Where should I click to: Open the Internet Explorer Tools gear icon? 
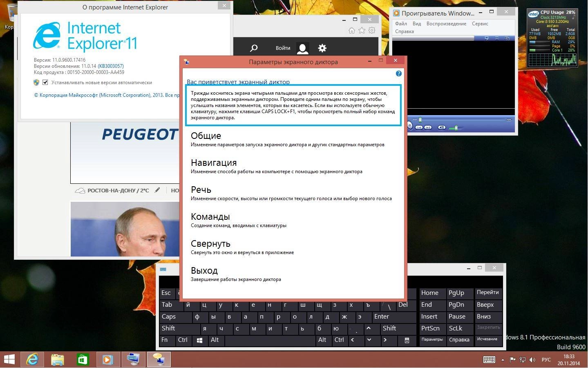pos(371,31)
